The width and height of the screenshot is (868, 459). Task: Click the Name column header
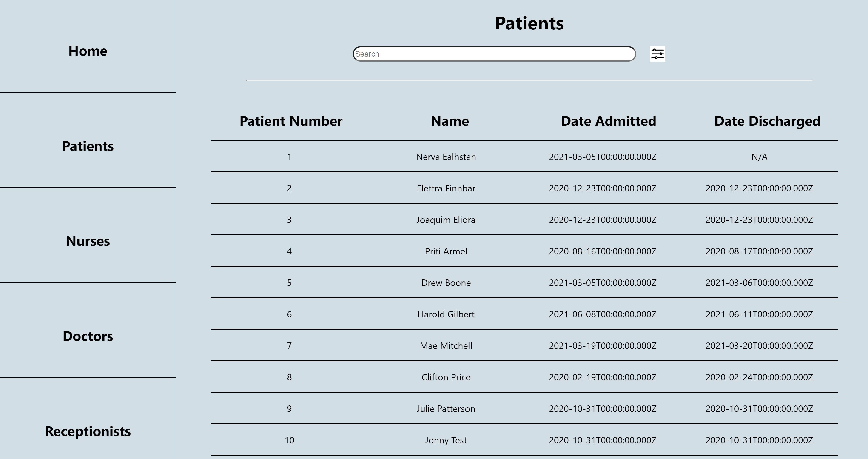[450, 121]
